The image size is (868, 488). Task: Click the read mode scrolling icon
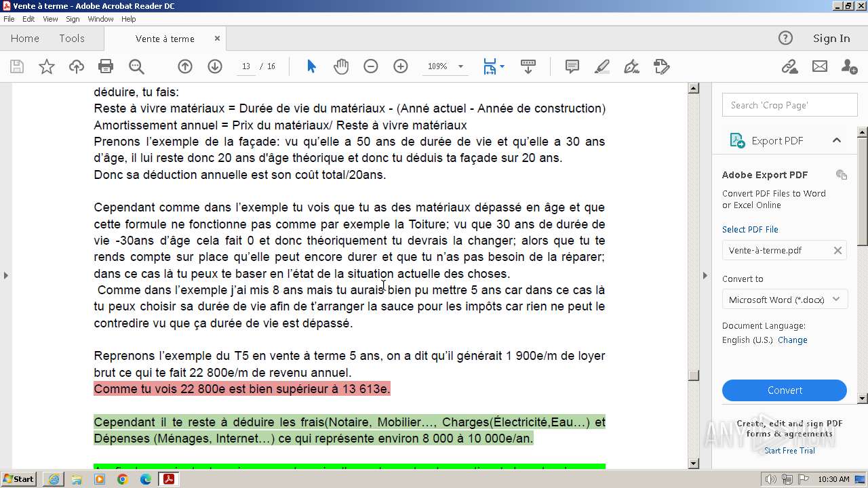pos(528,66)
